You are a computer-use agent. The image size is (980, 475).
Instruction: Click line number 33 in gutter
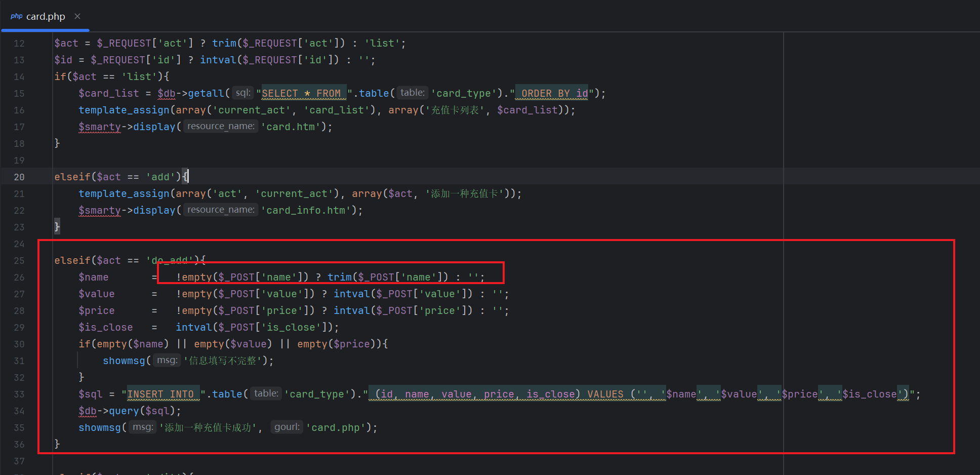pyautogui.click(x=19, y=394)
